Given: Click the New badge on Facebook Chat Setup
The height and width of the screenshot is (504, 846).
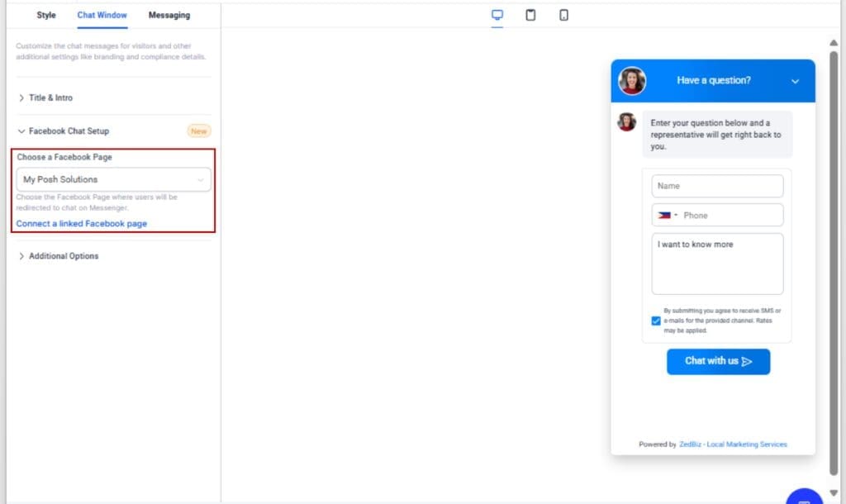Looking at the screenshot, I should click(198, 131).
